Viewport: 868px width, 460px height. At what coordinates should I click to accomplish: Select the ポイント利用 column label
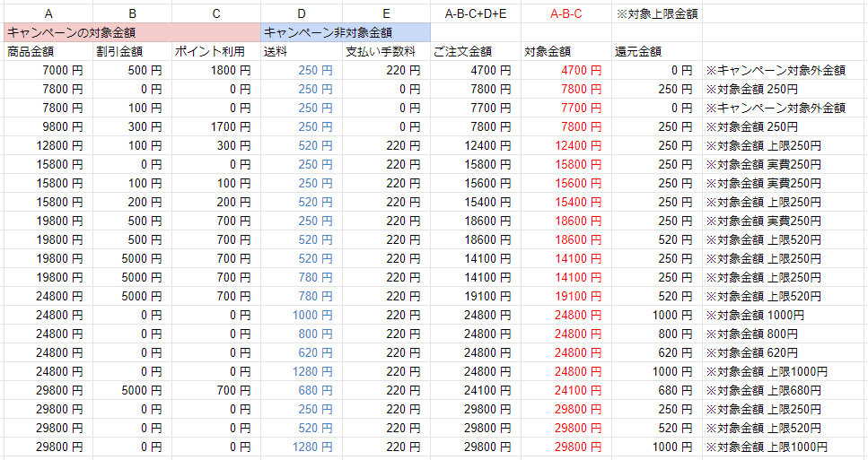[x=216, y=51]
